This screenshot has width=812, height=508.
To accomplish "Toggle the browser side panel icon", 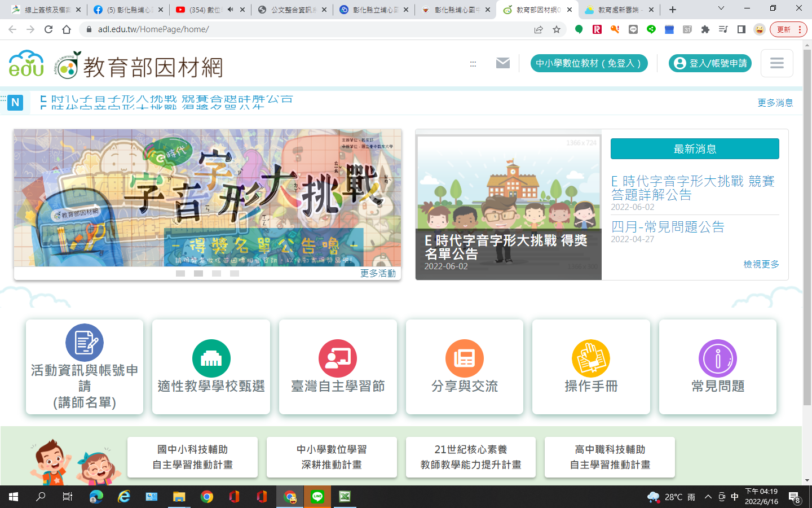I will point(742,29).
